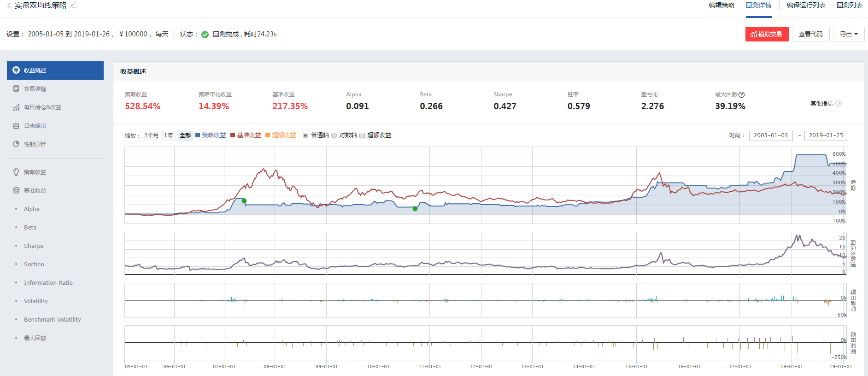
Task: Click the 14.39% annualized return value
Action: pos(214,106)
